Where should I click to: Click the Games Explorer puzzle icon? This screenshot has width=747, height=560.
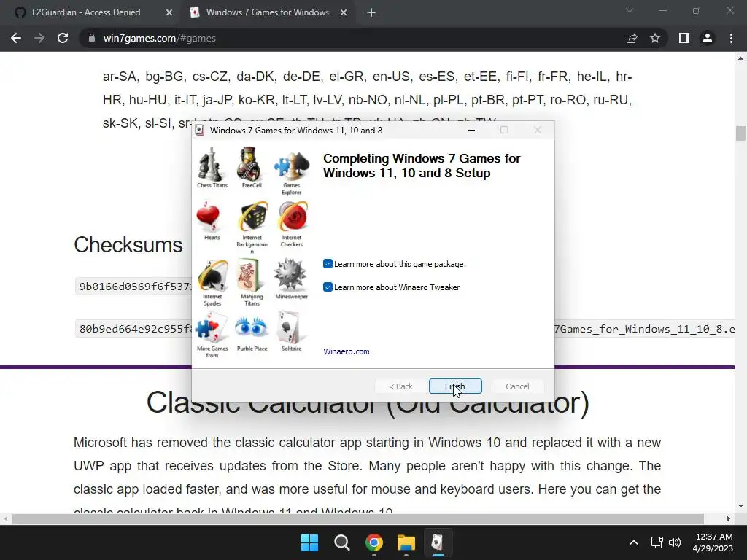292,166
